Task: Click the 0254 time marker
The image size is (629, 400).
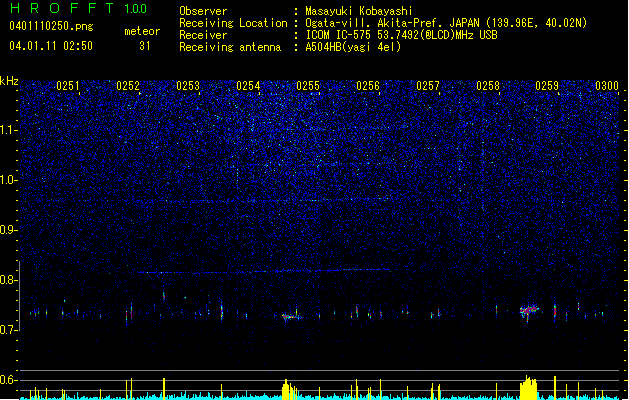Action: coord(248,86)
